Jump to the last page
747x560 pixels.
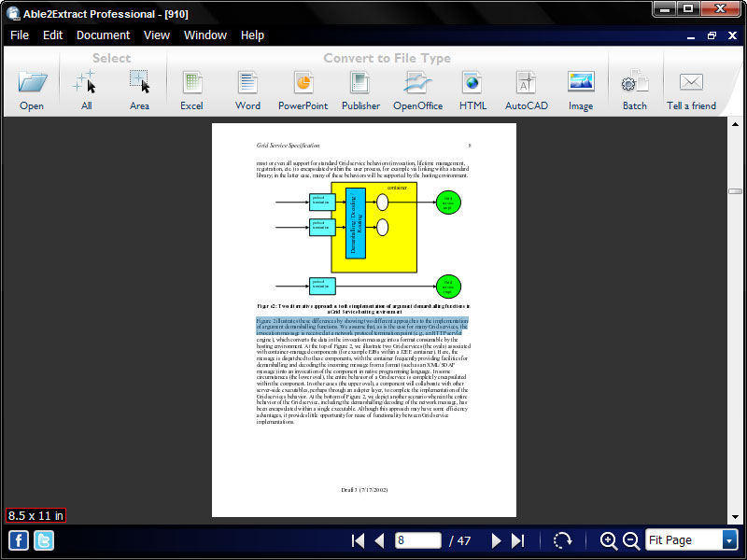click(x=520, y=539)
